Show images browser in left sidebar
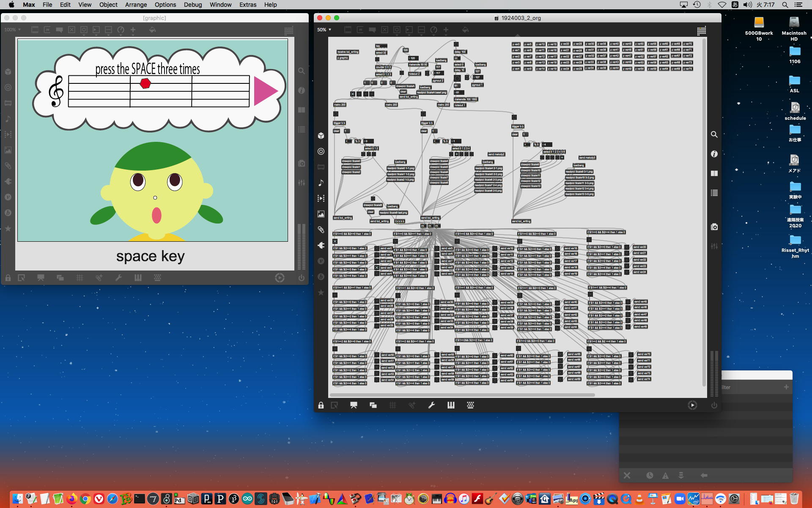812x508 pixels. (321, 214)
